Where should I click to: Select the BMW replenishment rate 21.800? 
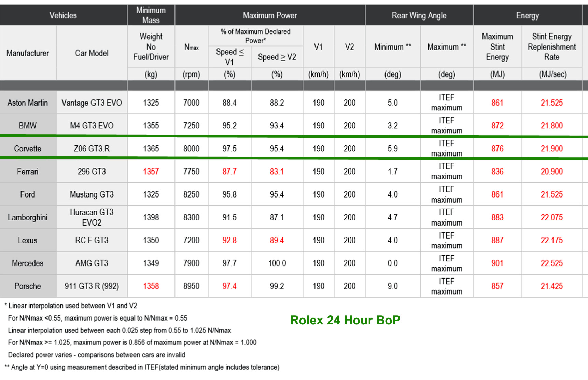coord(551,126)
